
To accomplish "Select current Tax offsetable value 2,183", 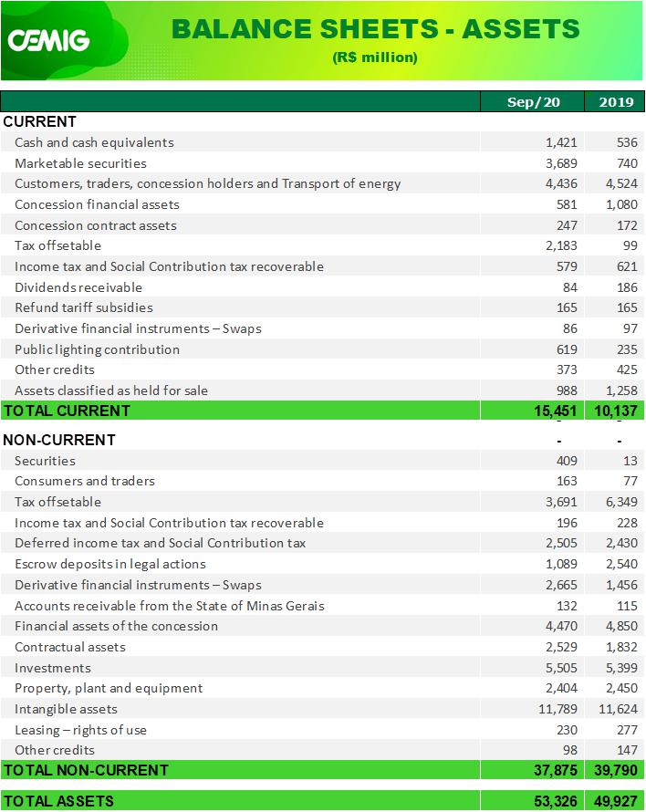I will (561, 245).
